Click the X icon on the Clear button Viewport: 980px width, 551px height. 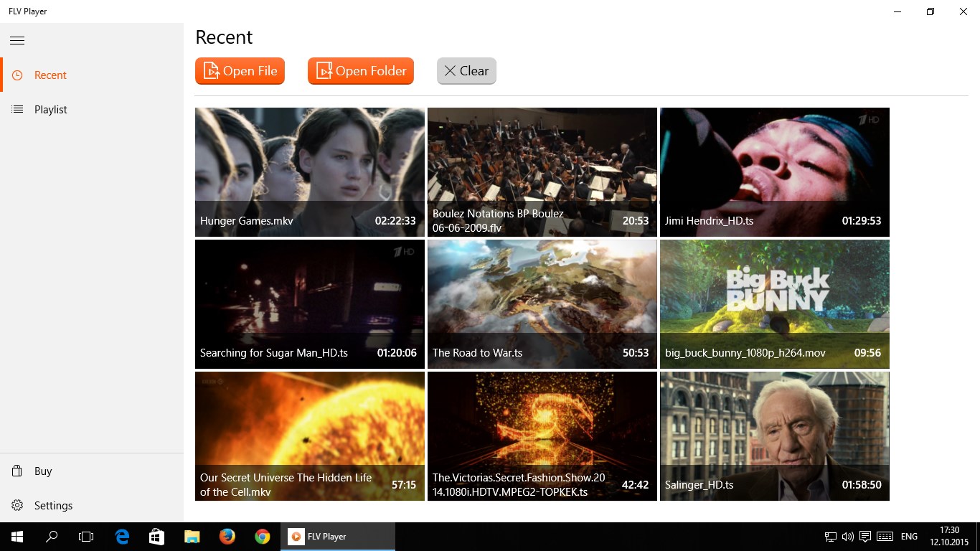(x=450, y=70)
